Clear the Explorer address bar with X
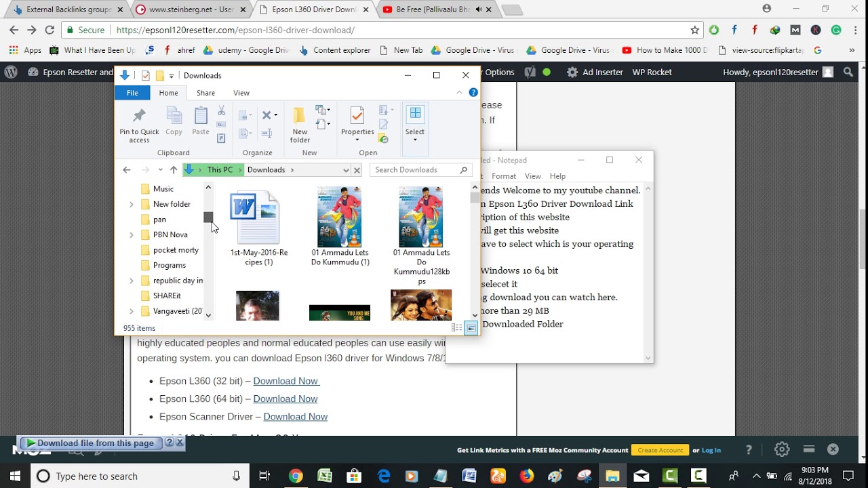Image resolution: width=868 pixels, height=488 pixels. pos(357,170)
